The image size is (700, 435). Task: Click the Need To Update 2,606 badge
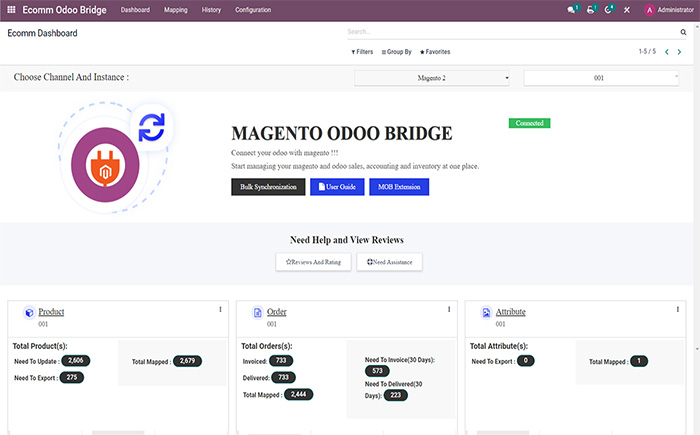click(75, 360)
